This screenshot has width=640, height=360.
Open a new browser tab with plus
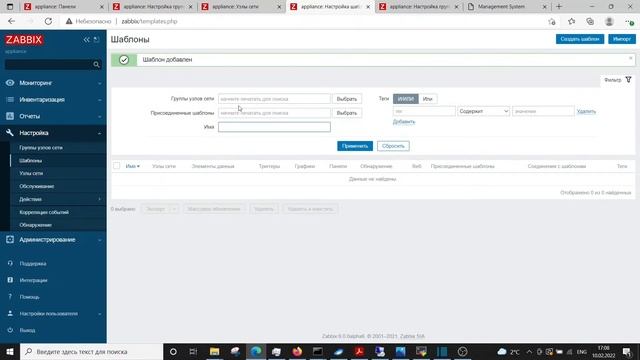(559, 7)
